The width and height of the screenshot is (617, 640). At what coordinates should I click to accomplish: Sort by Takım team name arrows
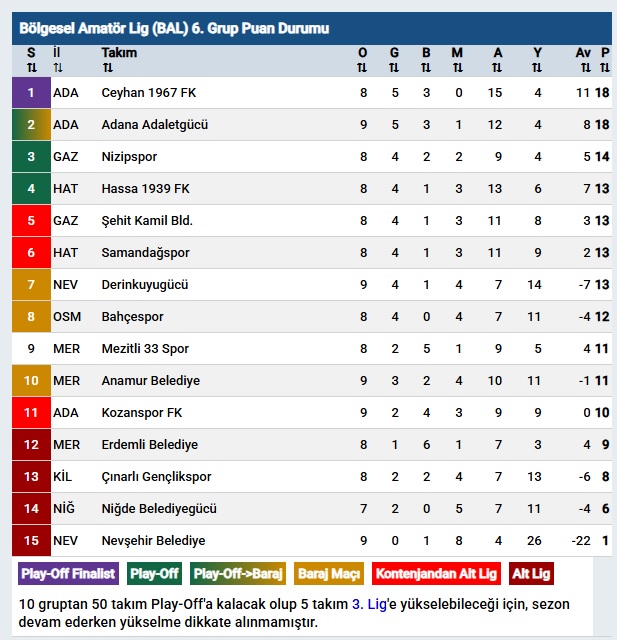(x=107, y=68)
